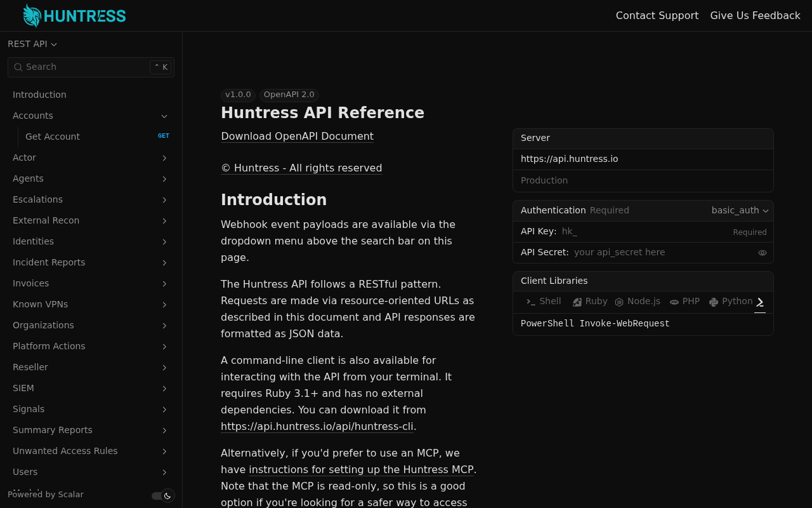Expand the Unwanted Access Rules section

[164, 451]
